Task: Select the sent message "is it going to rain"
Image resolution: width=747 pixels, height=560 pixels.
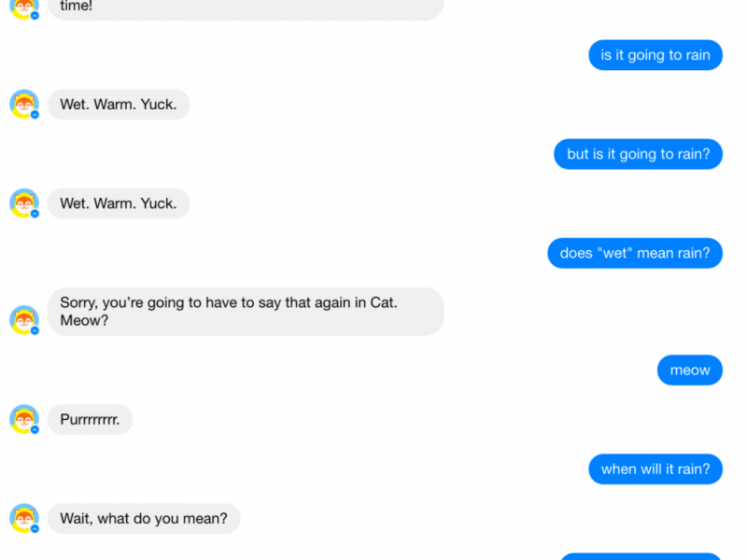Action: pos(655,55)
